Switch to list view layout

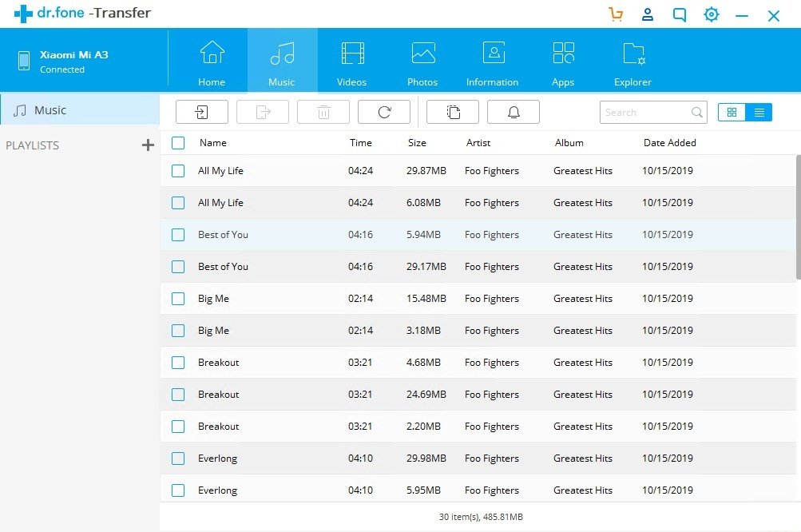(759, 113)
